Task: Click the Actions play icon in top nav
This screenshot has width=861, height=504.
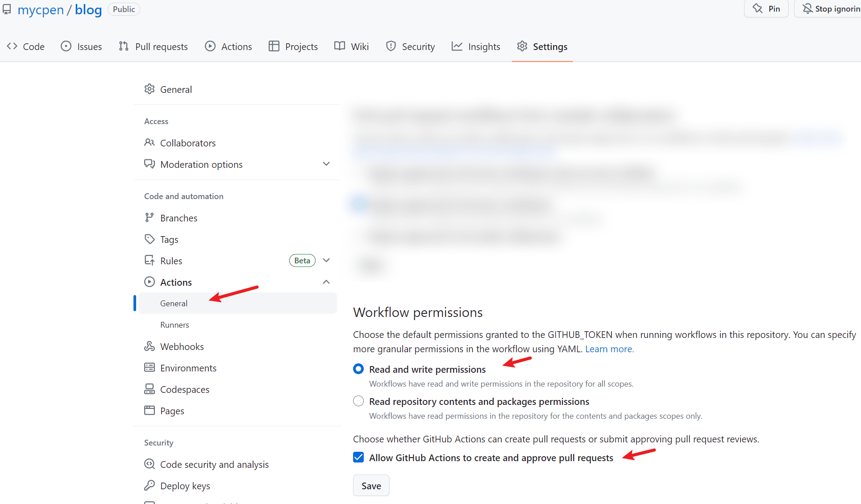Action: (x=210, y=46)
